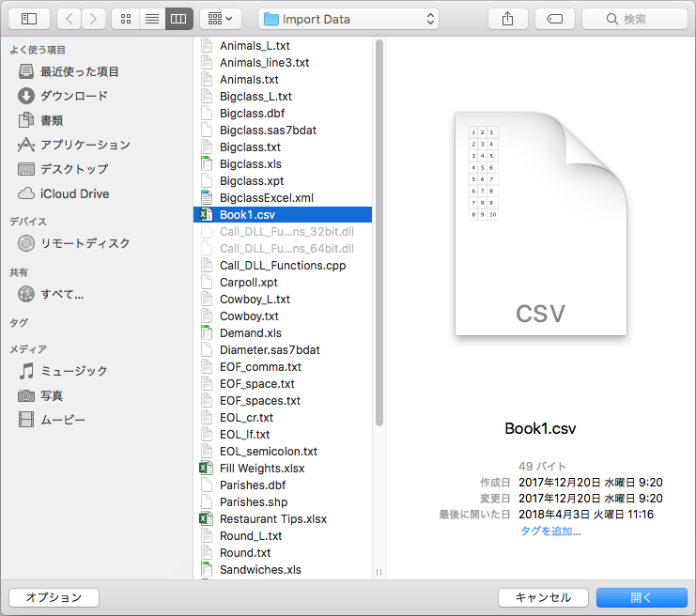This screenshot has height=616, width=696.
Task: Switch to column view
Action: (178, 19)
